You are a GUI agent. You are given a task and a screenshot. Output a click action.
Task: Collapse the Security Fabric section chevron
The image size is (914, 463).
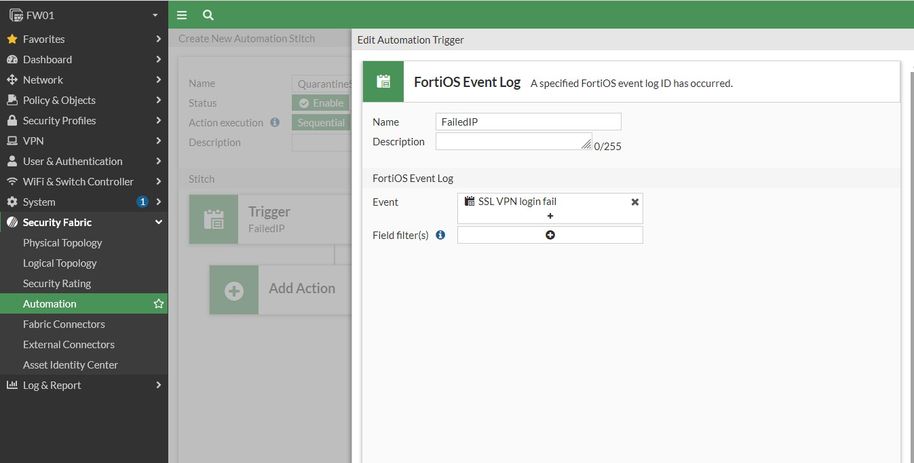[x=159, y=222]
